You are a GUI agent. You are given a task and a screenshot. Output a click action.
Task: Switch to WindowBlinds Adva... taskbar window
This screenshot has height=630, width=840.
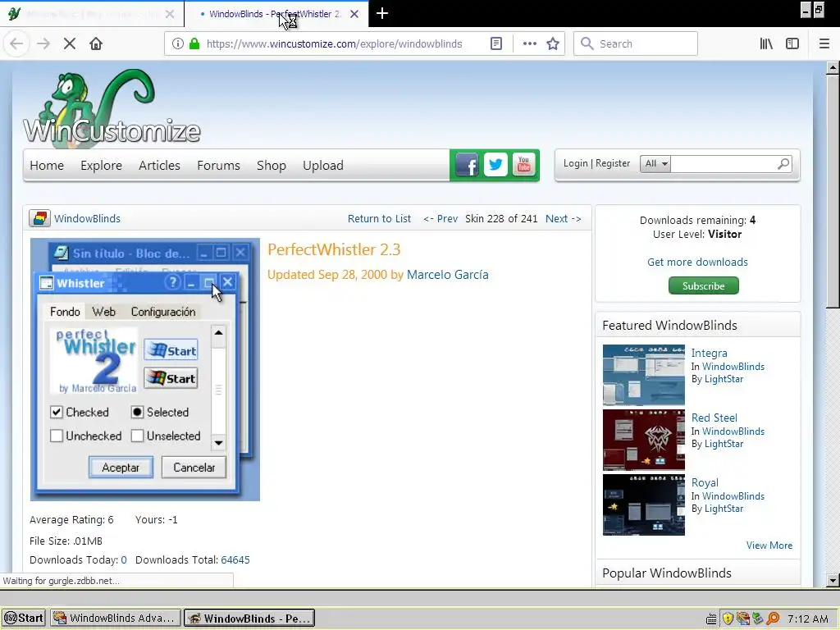tap(115, 618)
